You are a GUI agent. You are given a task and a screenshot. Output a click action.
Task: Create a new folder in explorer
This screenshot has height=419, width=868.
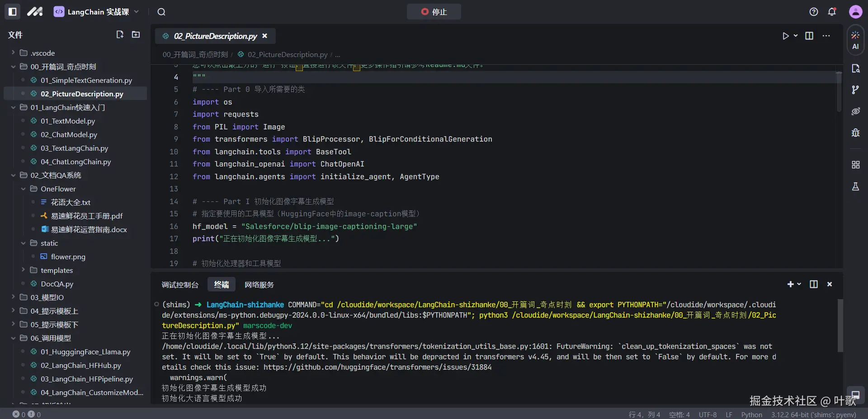(x=136, y=35)
